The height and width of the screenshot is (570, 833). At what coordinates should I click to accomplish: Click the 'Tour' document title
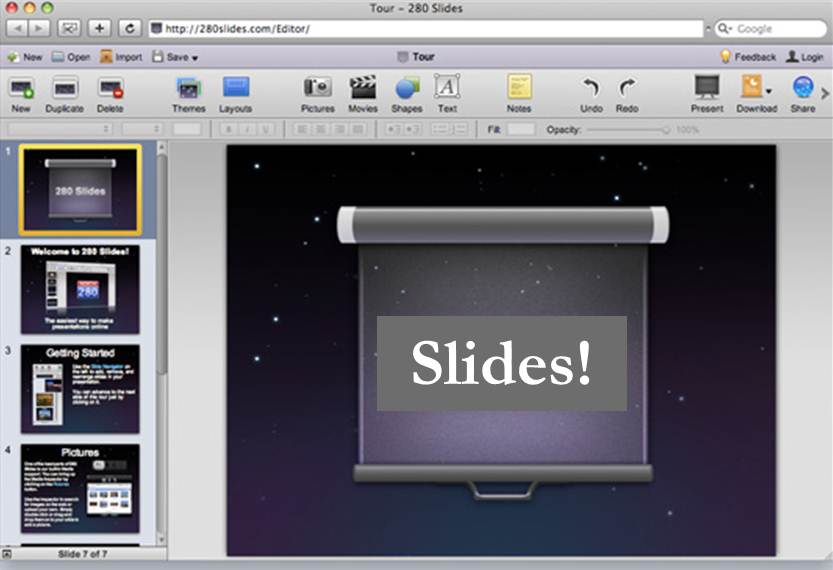click(423, 57)
